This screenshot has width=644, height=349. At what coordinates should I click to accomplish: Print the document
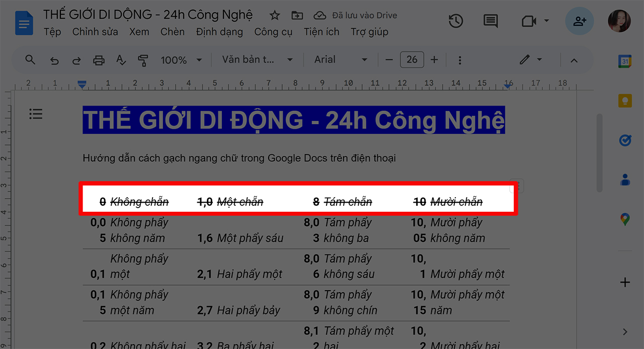pyautogui.click(x=99, y=59)
